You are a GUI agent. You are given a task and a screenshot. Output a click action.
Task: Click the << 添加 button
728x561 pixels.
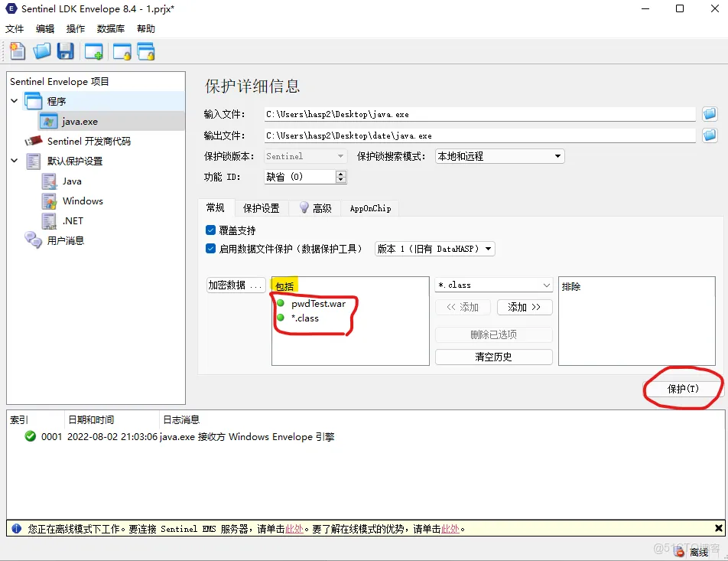[x=463, y=307]
